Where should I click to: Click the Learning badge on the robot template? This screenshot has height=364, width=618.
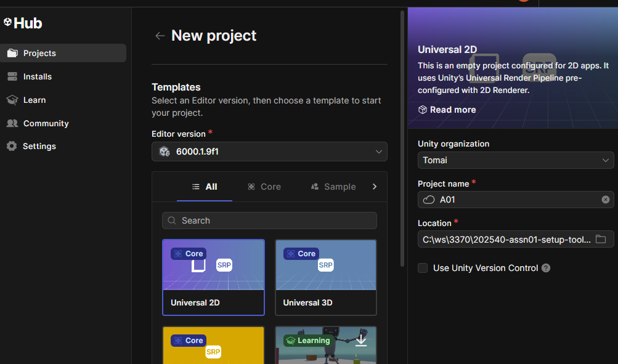point(308,341)
